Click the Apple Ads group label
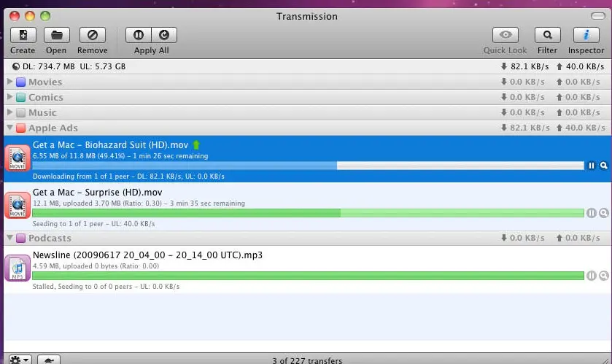Image resolution: width=612 pixels, height=364 pixels. tap(53, 128)
